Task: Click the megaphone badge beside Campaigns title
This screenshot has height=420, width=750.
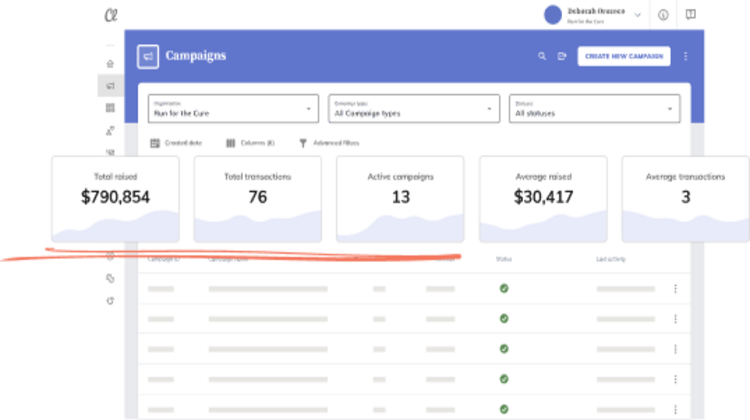Action: (148, 57)
